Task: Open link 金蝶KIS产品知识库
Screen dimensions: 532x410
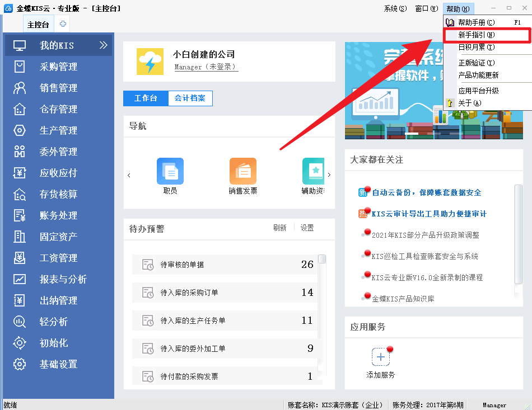Action: 403,299
